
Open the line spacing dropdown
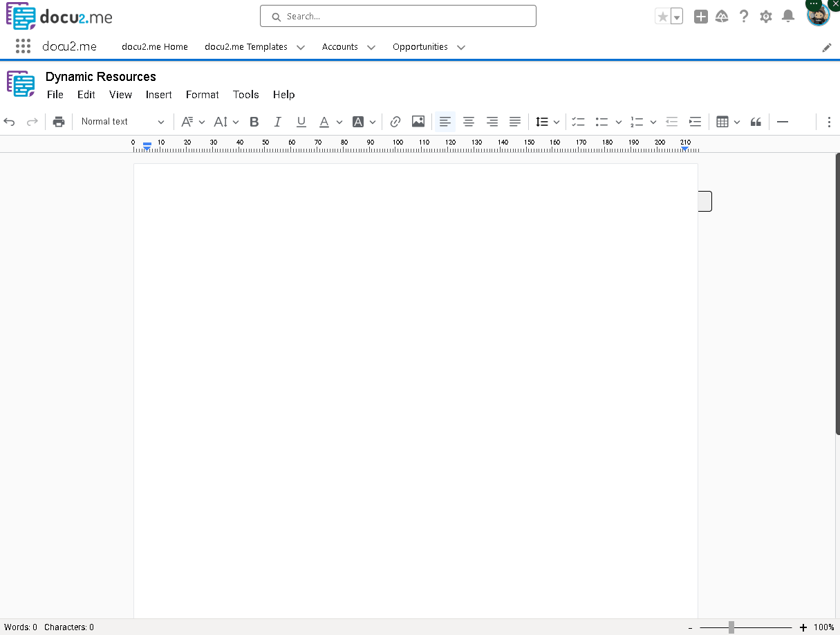(548, 122)
